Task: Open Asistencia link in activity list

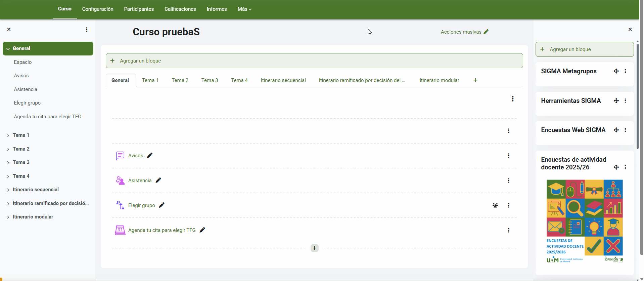Action: click(x=140, y=180)
